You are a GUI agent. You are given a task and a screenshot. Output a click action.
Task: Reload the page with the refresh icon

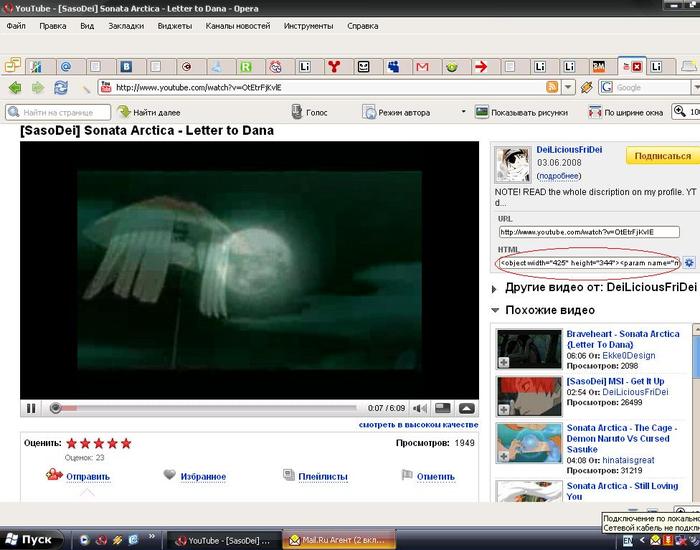[x=61, y=88]
